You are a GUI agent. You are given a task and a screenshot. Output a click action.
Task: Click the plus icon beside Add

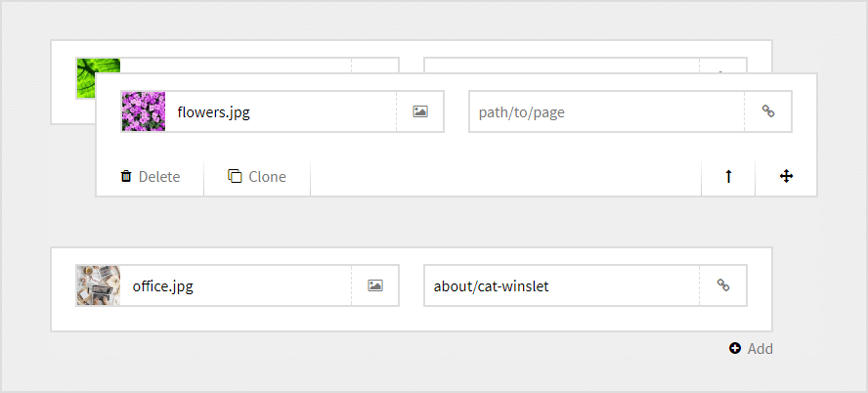click(x=735, y=348)
